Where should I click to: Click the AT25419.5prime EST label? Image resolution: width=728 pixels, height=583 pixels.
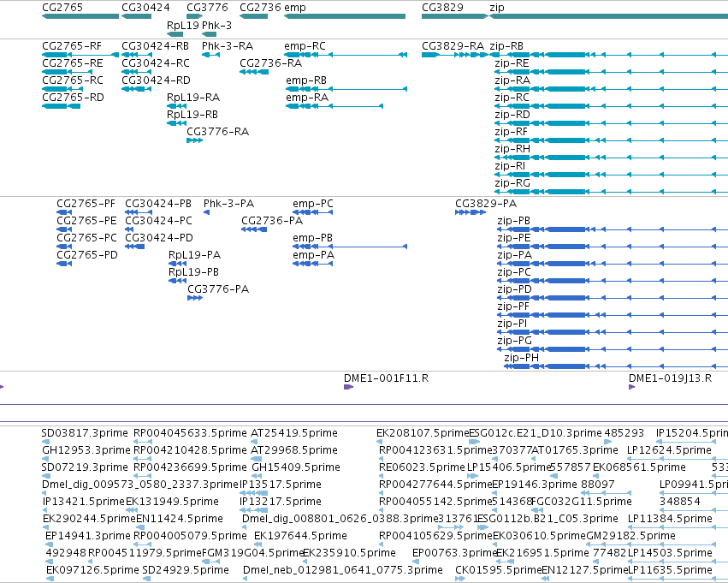pos(294,433)
